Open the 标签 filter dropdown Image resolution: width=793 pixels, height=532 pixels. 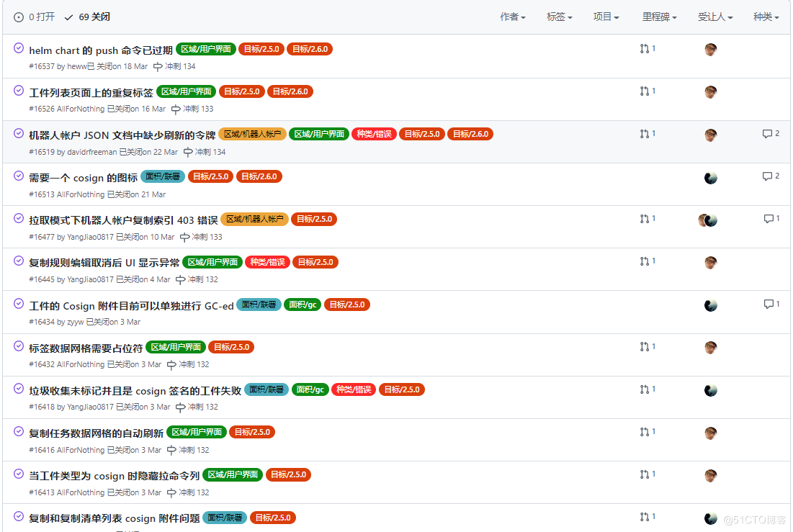(x=559, y=17)
